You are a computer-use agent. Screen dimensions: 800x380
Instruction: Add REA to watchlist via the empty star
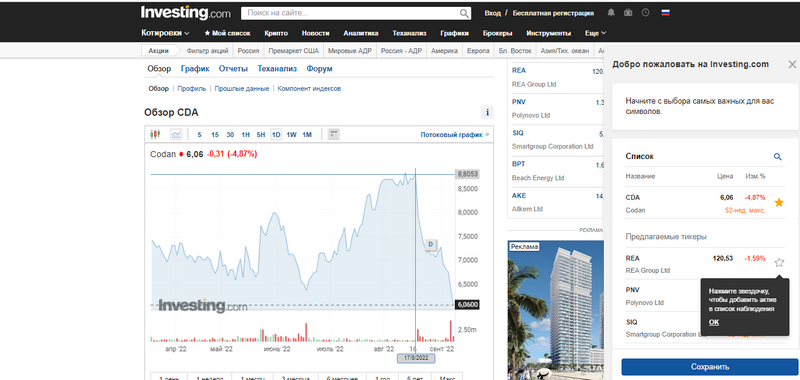pyautogui.click(x=779, y=263)
